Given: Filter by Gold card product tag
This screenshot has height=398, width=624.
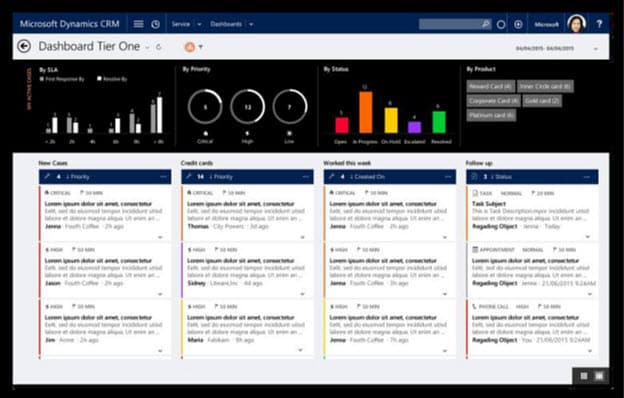Looking at the screenshot, I should (542, 101).
